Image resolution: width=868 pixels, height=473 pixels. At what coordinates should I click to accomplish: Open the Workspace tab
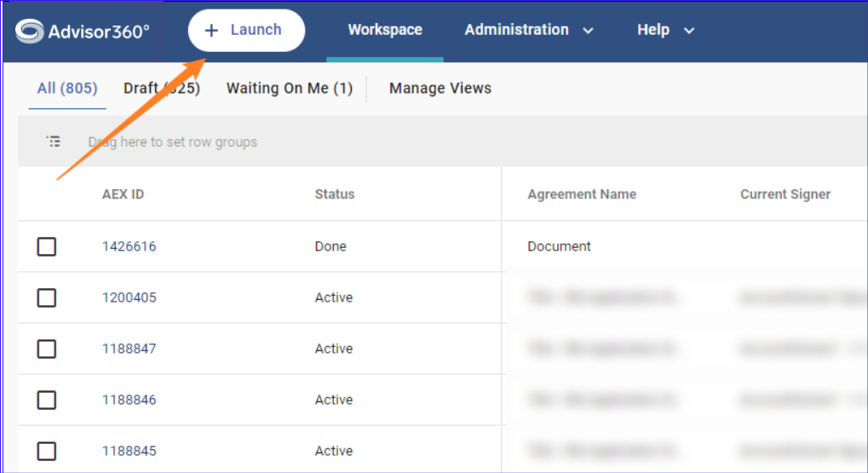[385, 30]
